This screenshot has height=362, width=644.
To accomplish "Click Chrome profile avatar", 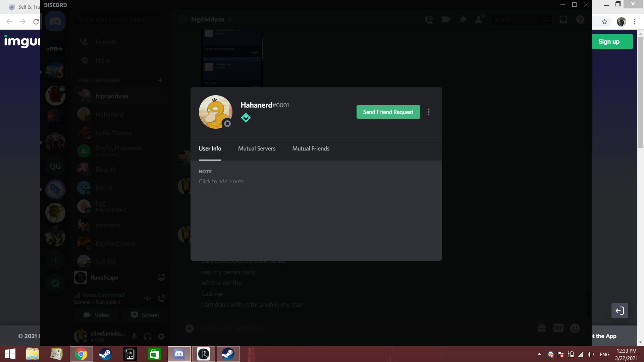I will click(x=621, y=22).
